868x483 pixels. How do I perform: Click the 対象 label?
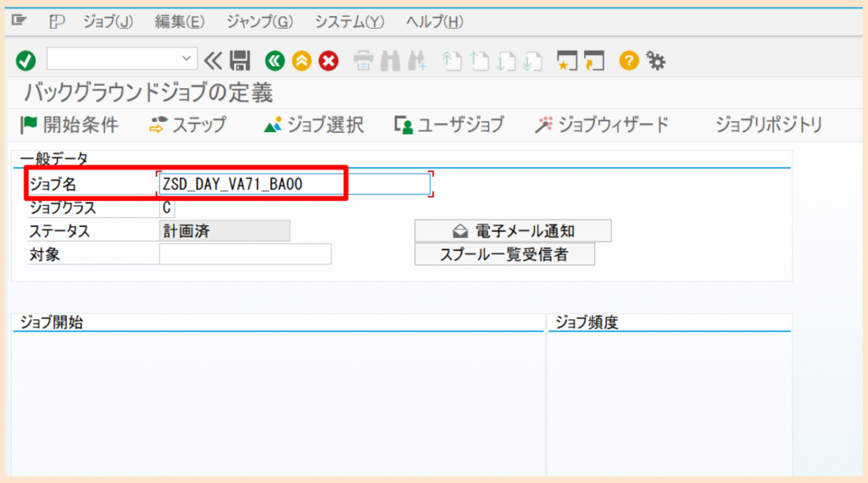click(x=44, y=254)
